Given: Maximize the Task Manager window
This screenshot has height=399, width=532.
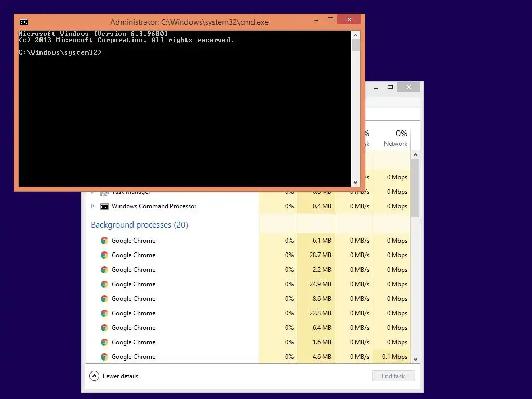Looking at the screenshot, I should tap(390, 87).
